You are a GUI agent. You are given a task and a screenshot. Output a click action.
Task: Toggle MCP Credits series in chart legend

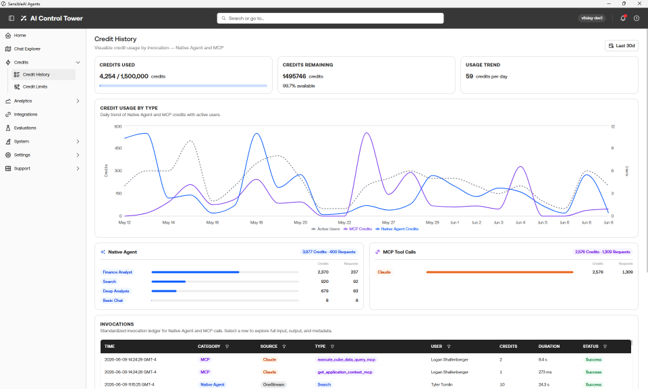pyautogui.click(x=357, y=229)
